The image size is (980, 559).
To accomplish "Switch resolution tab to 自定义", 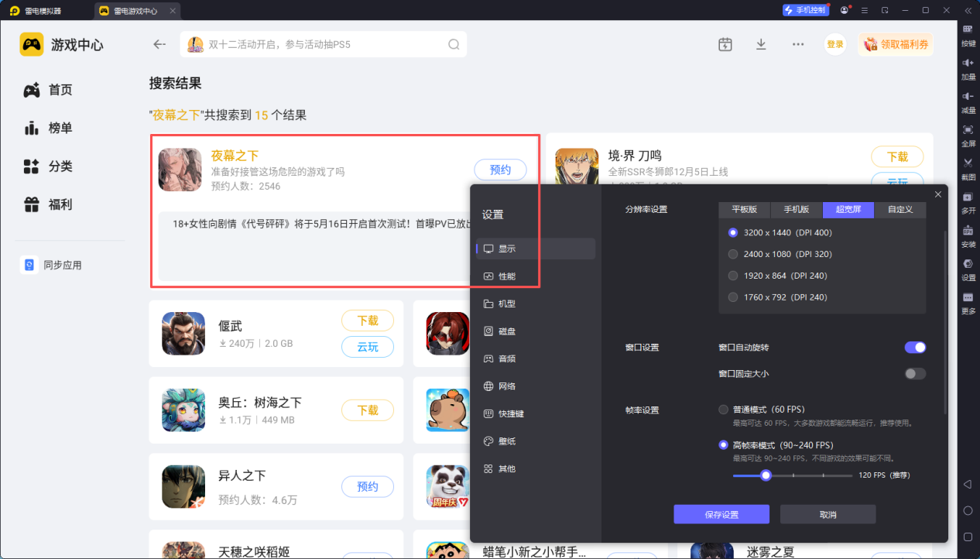I will point(900,209).
